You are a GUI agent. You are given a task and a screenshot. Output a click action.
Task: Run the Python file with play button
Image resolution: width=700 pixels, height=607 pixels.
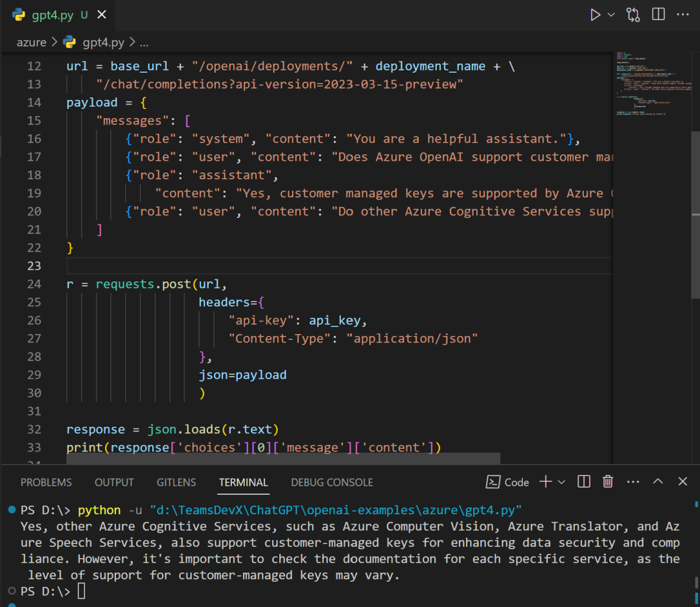pos(595,15)
